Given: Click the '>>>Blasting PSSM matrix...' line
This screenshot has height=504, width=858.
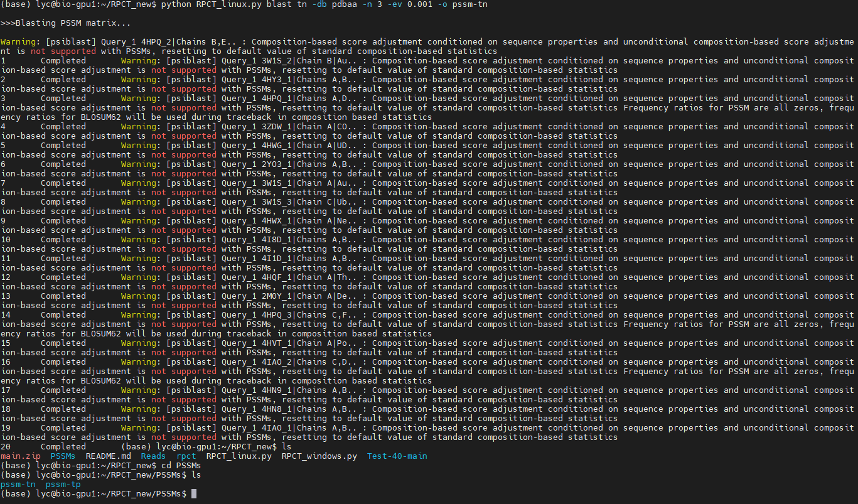Looking at the screenshot, I should click(x=66, y=23).
